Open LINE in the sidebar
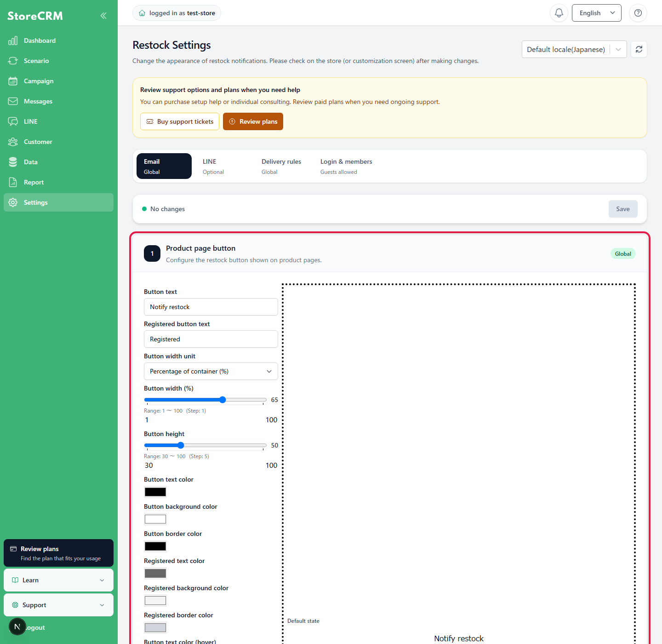This screenshot has width=662, height=644. tap(58, 121)
